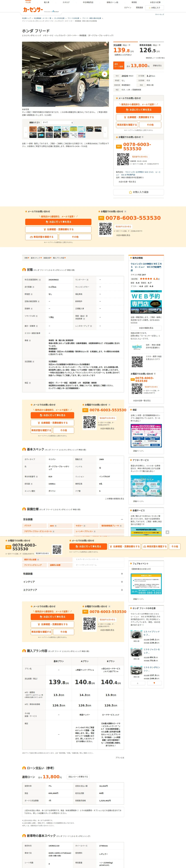
Task: Click the magnifier zoom icon on main photo
Action: (106, 44)
